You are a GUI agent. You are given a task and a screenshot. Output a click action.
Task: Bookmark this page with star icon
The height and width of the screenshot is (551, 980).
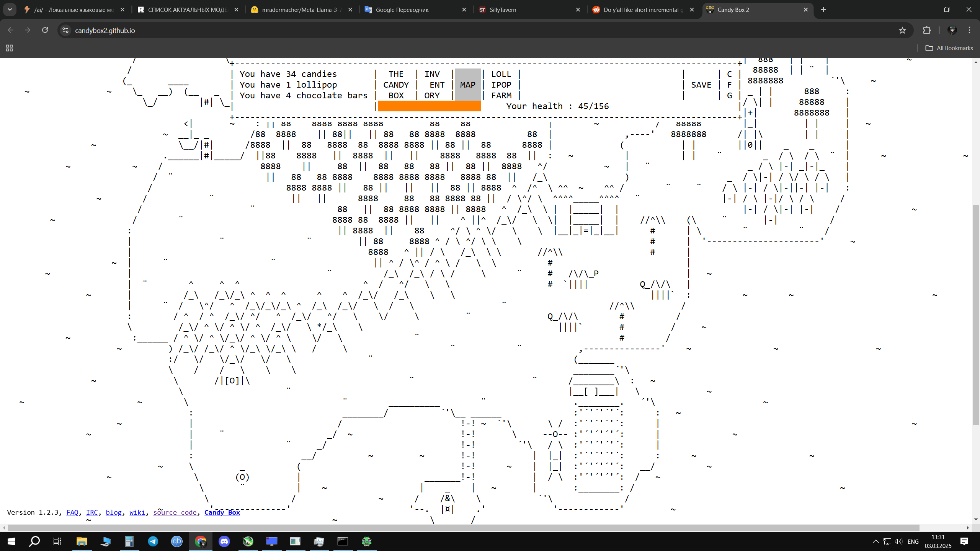tap(902, 30)
